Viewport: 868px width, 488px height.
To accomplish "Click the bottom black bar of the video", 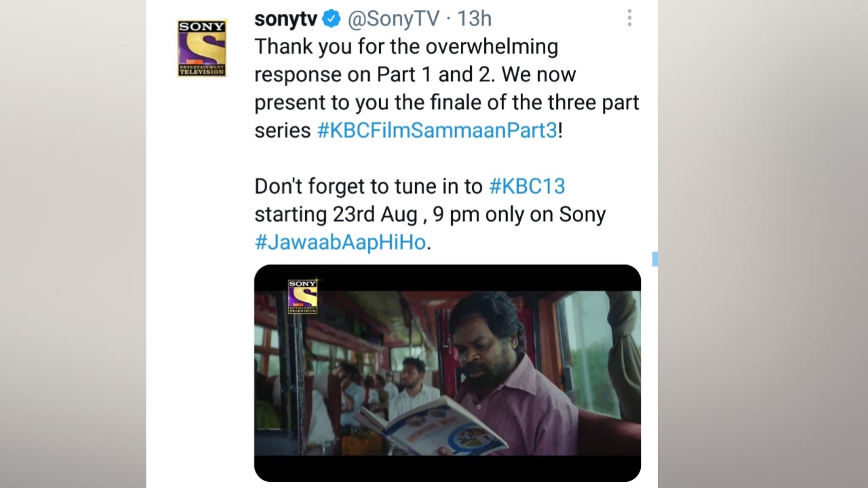I will coord(448,468).
